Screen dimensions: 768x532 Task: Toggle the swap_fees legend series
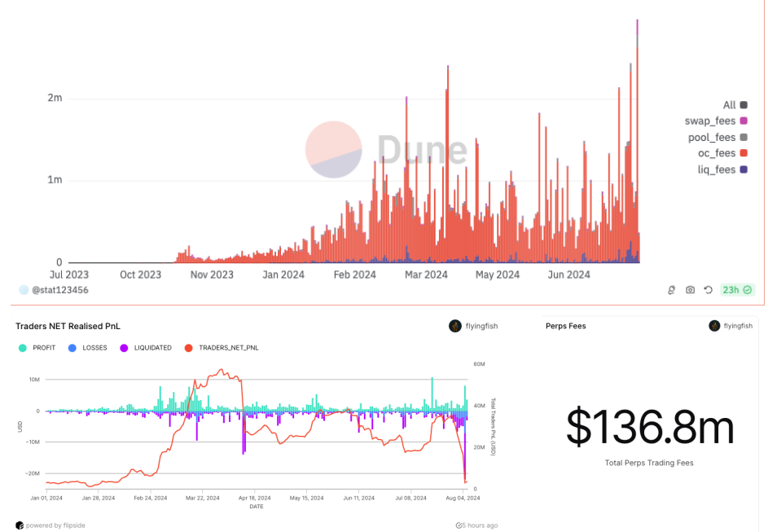(716, 121)
